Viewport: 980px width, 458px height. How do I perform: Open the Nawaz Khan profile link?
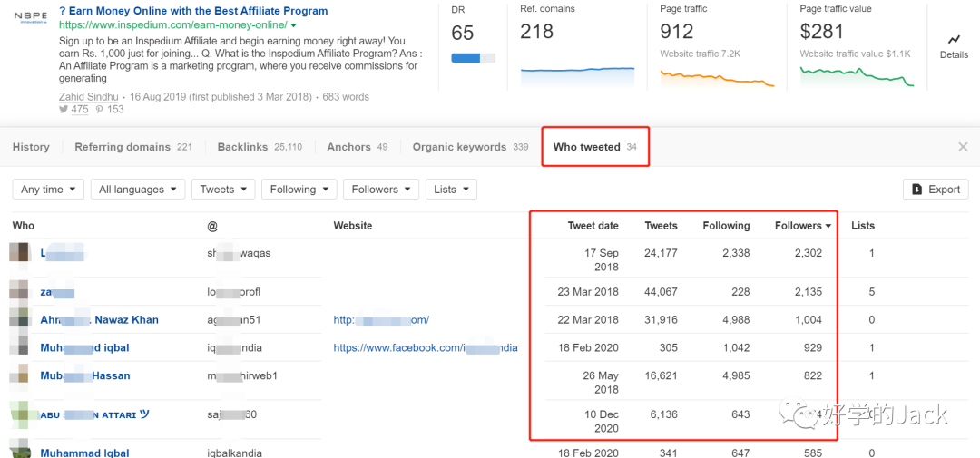(100, 320)
